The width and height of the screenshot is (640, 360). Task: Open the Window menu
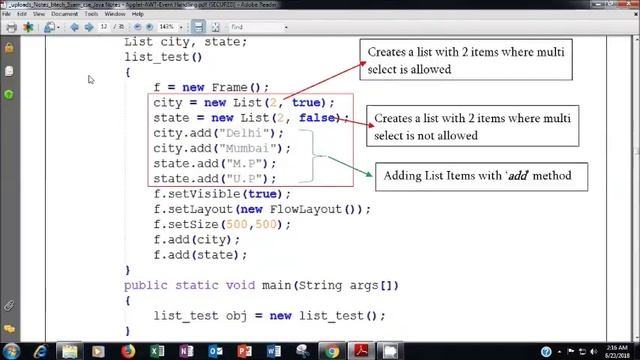pos(115,14)
